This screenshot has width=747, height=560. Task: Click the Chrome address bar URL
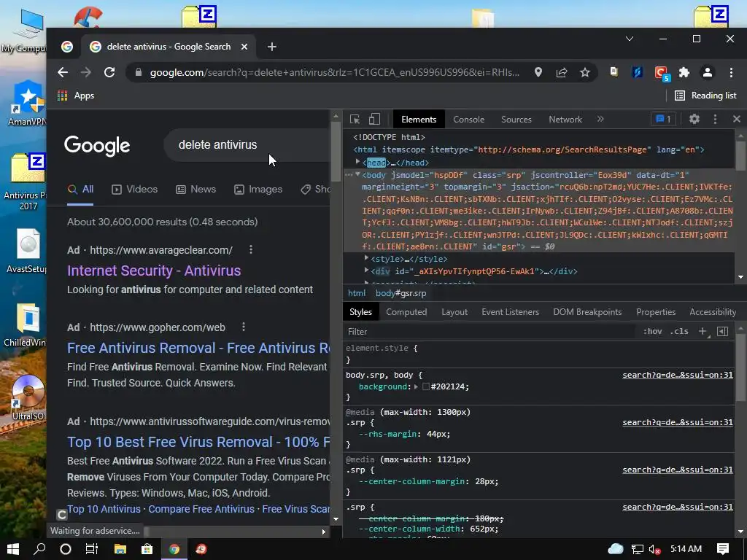click(x=334, y=72)
